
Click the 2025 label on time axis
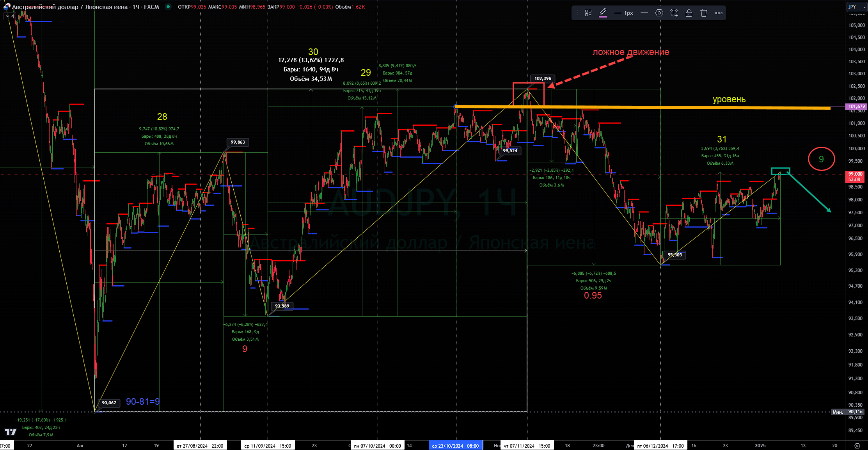coord(760,446)
